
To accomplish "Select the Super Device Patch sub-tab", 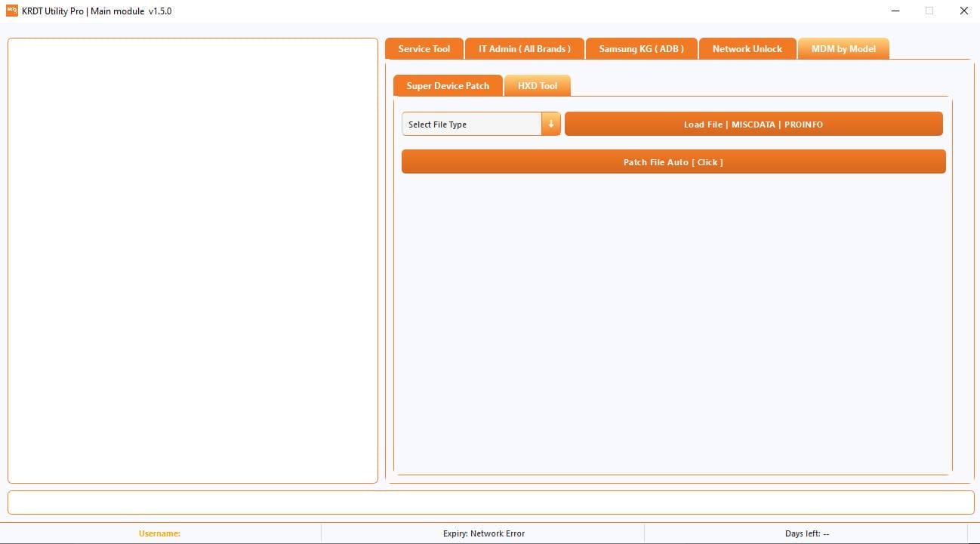I will tap(448, 85).
